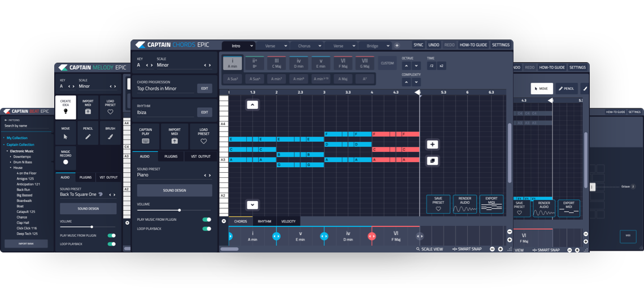644x292 pixels.
Task: Click the Captain Play keyboard icon
Action: click(x=145, y=141)
